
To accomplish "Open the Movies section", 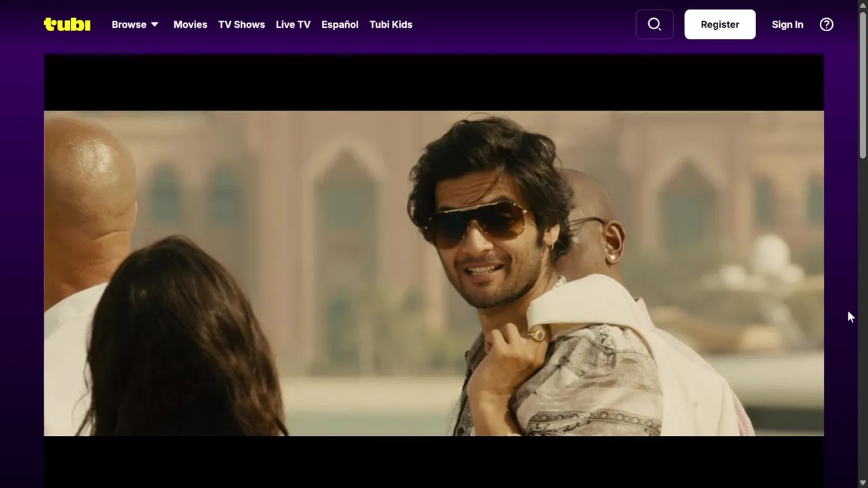I will [191, 24].
